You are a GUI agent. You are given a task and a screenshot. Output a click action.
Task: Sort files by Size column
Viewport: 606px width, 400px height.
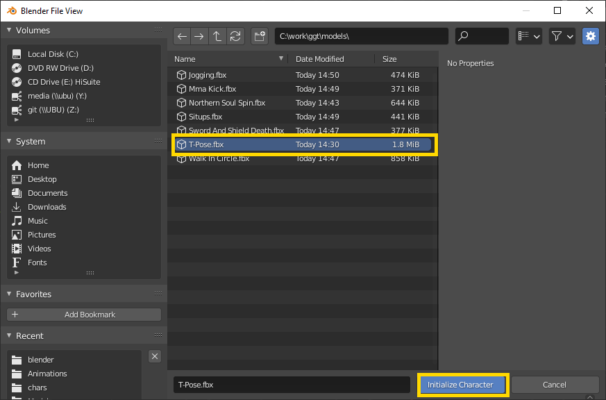tap(406, 59)
